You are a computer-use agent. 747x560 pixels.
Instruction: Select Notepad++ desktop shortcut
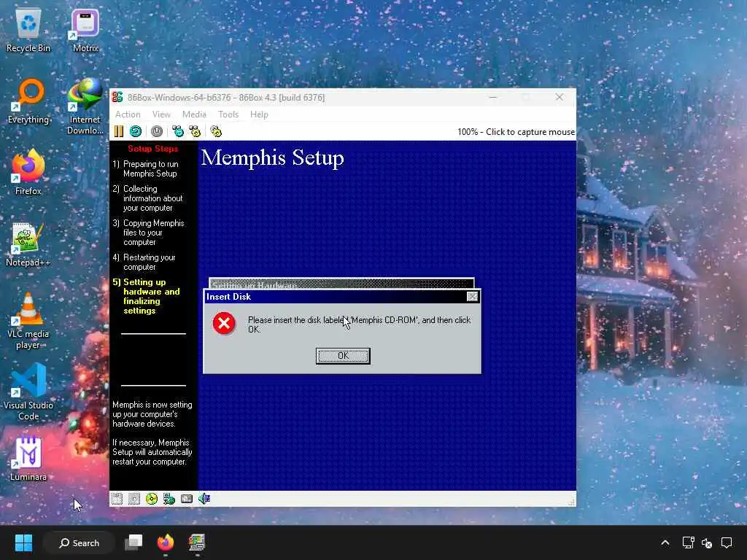[x=28, y=244]
